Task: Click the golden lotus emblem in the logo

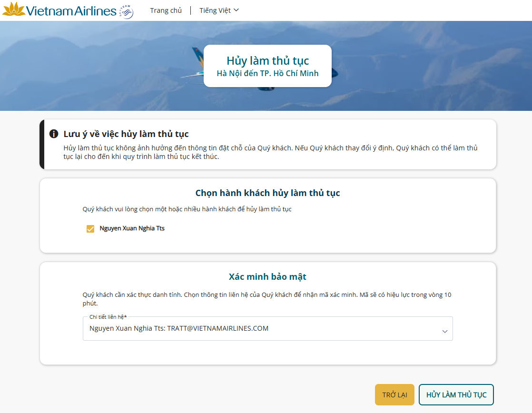Action: pyautogui.click(x=14, y=10)
